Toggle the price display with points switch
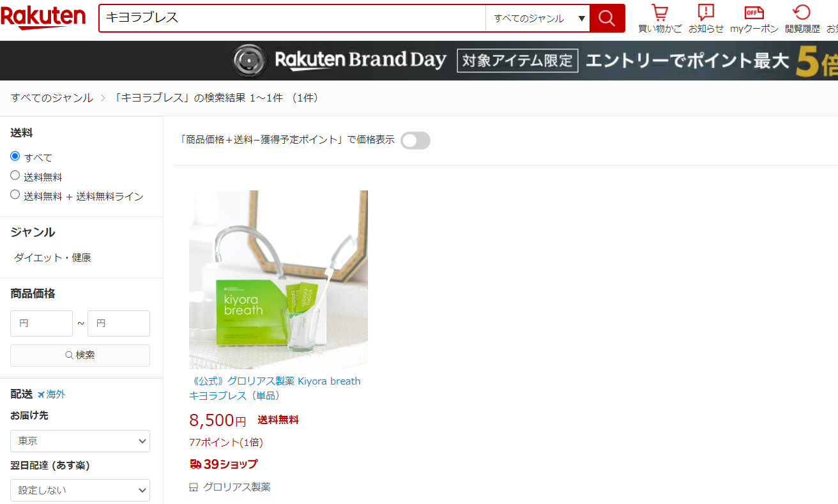 (416, 141)
